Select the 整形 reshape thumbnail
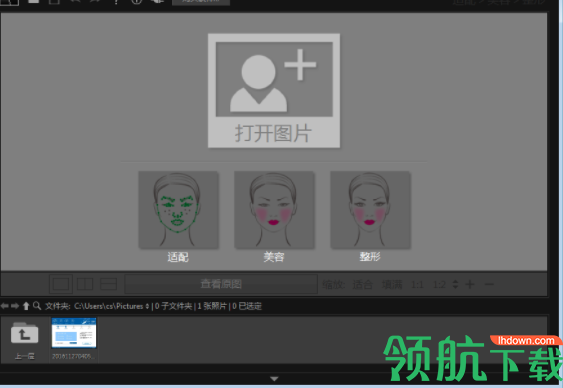The height and width of the screenshot is (388, 563). 370,210
